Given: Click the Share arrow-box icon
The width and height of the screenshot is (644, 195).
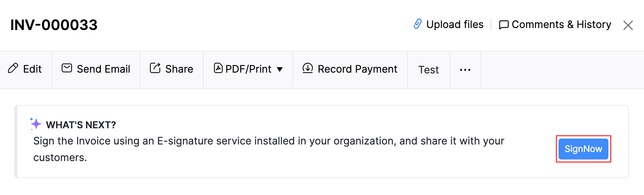Looking at the screenshot, I should [155, 68].
